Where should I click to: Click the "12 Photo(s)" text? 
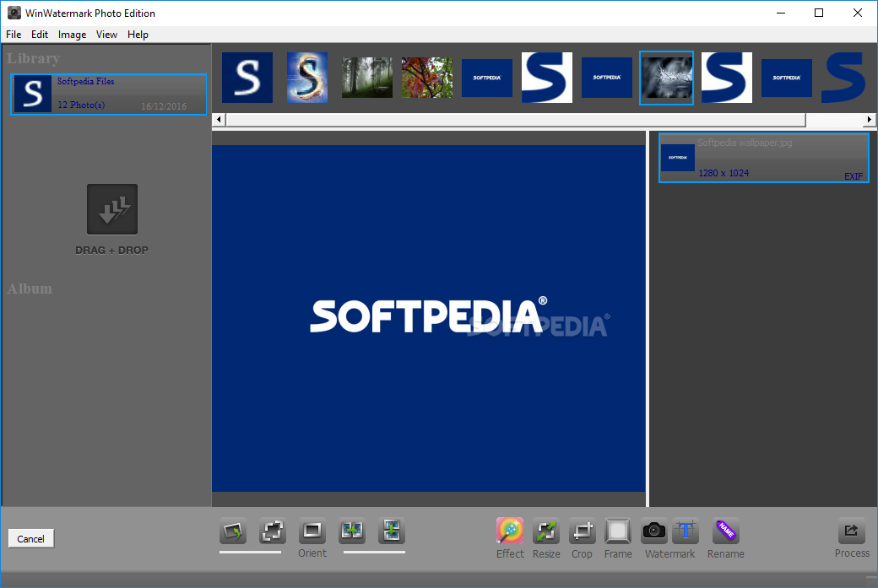coord(81,105)
